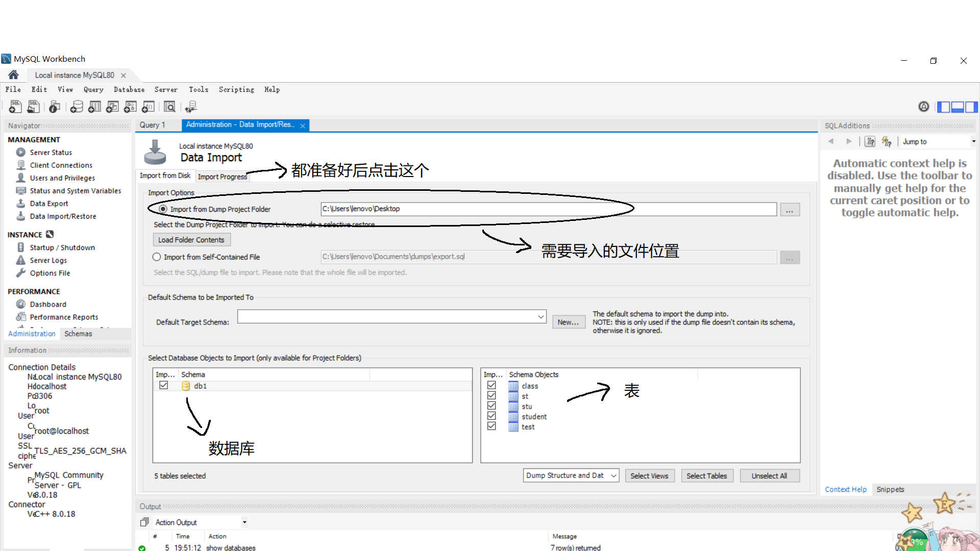Click the Load Folder Contents button
Screen dimensions: 980x551
[191, 239]
